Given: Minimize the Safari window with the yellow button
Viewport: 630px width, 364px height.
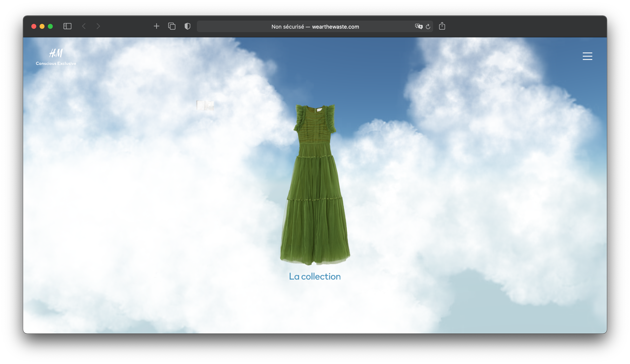Looking at the screenshot, I should click(x=42, y=26).
